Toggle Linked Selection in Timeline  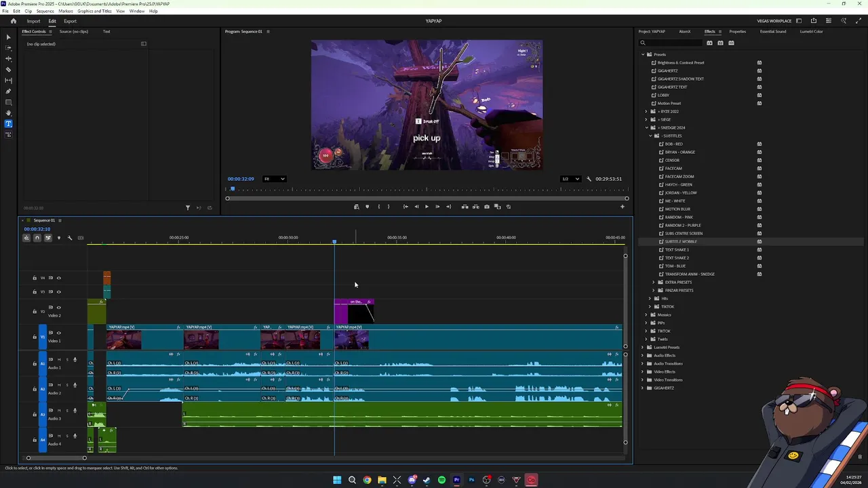point(47,238)
